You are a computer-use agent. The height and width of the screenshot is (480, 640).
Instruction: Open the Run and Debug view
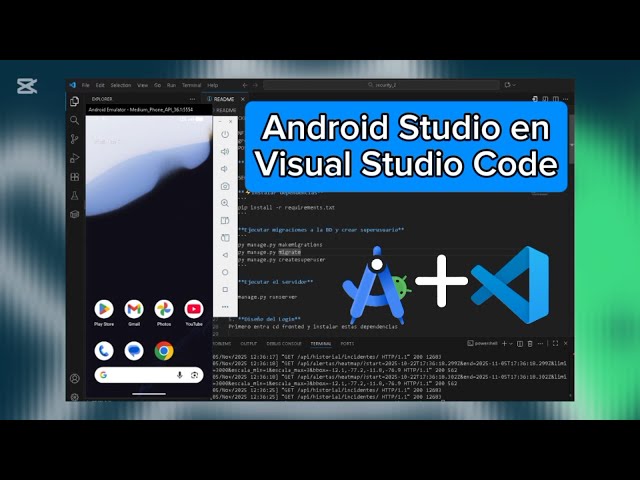(74, 158)
